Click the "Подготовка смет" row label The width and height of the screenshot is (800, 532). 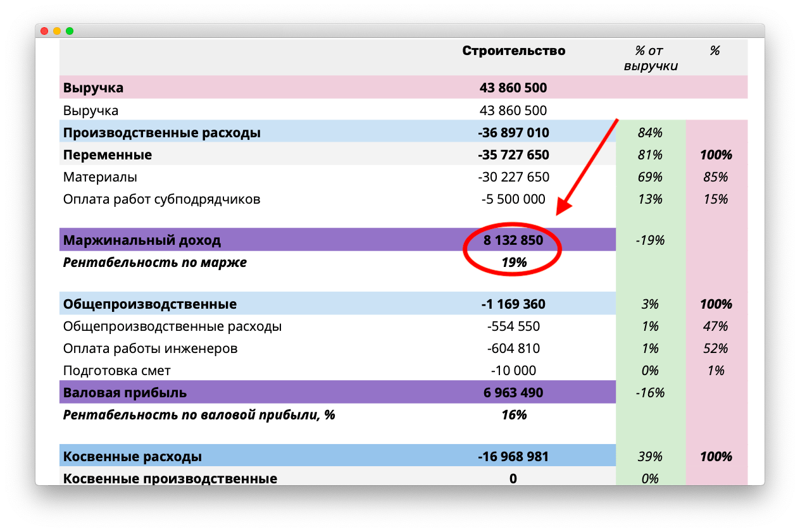[x=116, y=371]
